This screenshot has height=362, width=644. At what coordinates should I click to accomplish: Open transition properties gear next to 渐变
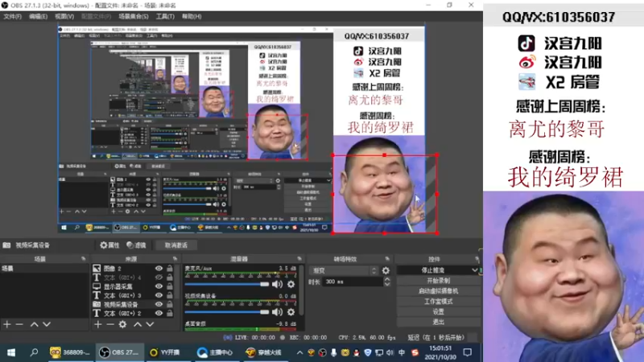tap(386, 270)
